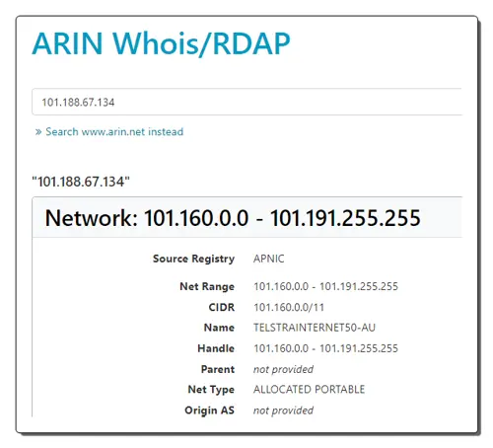Click the Net Range label
This screenshot has height=448, width=493.
pyautogui.click(x=207, y=286)
